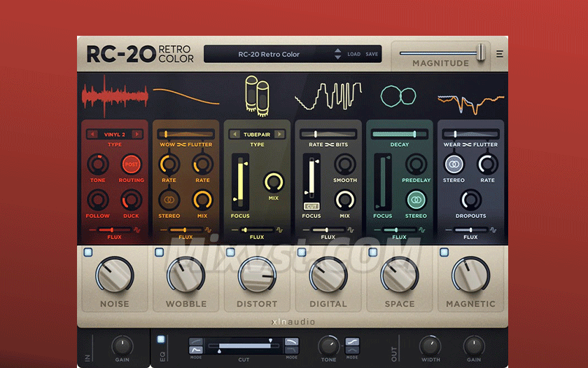Click the Wow-Flutter balance slider
Viewport: 588px width, 368px height.
click(186, 134)
